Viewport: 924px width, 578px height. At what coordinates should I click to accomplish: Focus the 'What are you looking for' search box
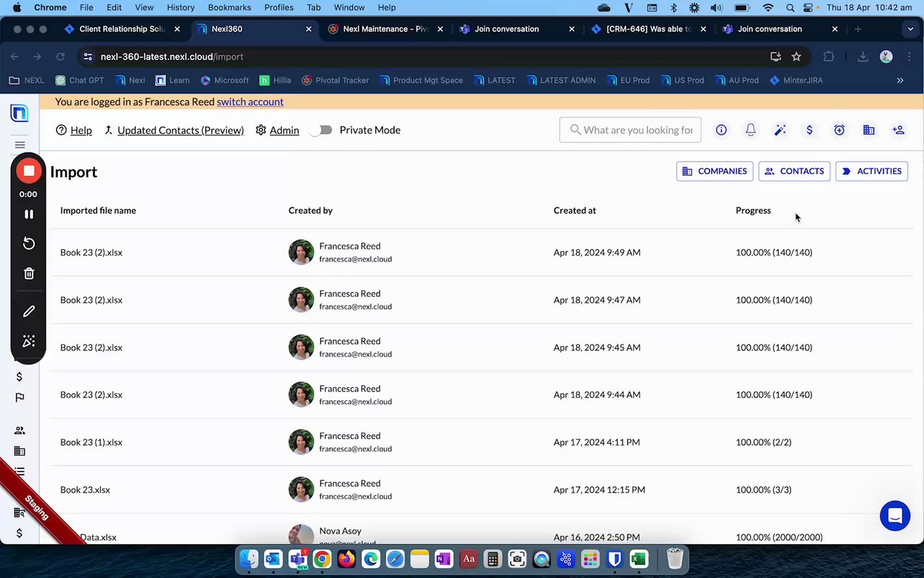(x=630, y=130)
